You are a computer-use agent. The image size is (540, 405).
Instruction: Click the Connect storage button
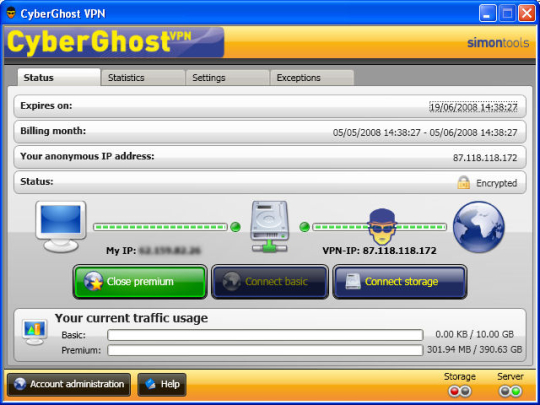pyautogui.click(x=400, y=282)
